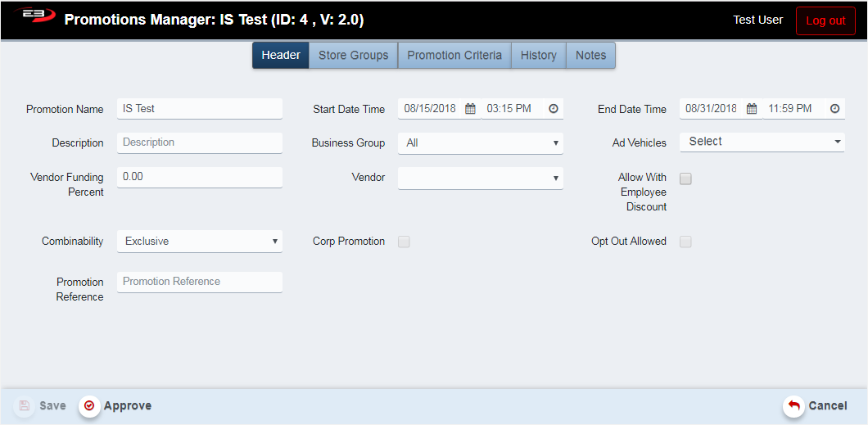868x425 pixels.
Task: Expand the Vendor dropdown list
Action: coord(480,178)
